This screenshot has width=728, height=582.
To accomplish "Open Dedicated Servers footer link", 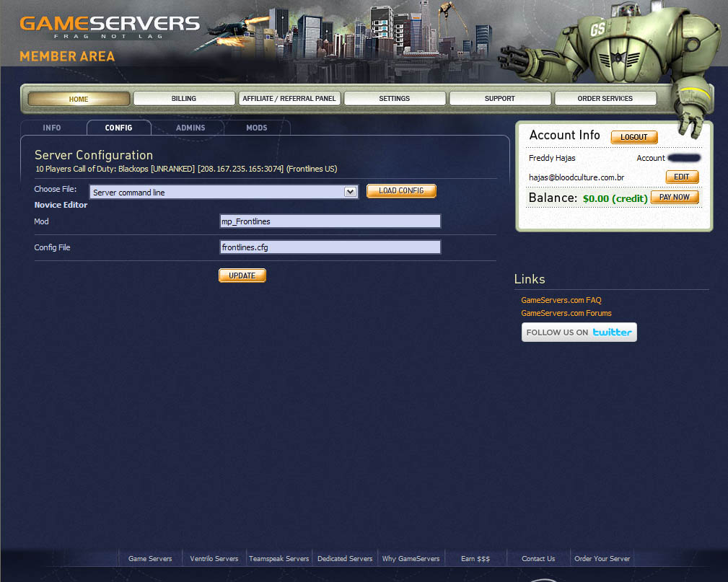I will pos(345,559).
